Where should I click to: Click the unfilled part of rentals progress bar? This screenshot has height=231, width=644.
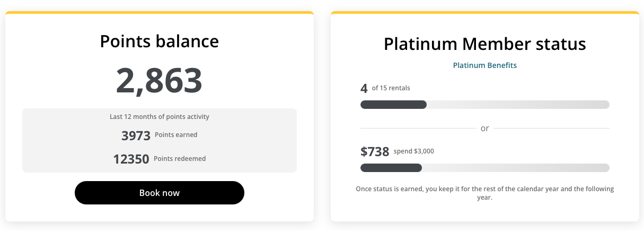point(518,105)
